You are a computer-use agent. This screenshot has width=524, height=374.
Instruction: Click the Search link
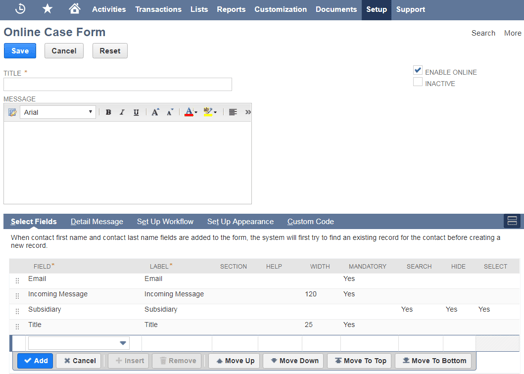point(483,33)
